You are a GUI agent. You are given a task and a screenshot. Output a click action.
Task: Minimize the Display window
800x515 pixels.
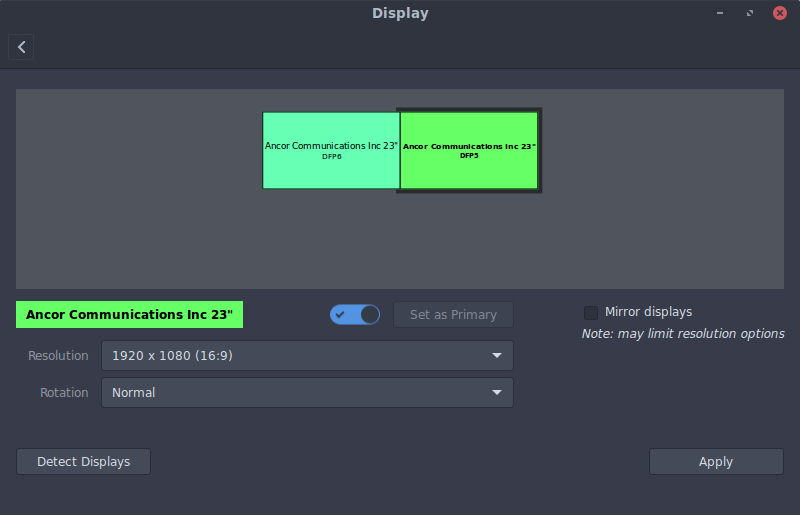tap(720, 13)
